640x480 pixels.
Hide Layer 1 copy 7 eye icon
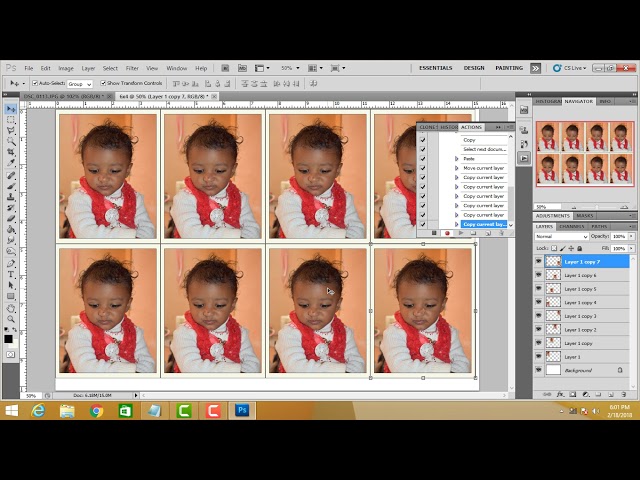[538, 261]
